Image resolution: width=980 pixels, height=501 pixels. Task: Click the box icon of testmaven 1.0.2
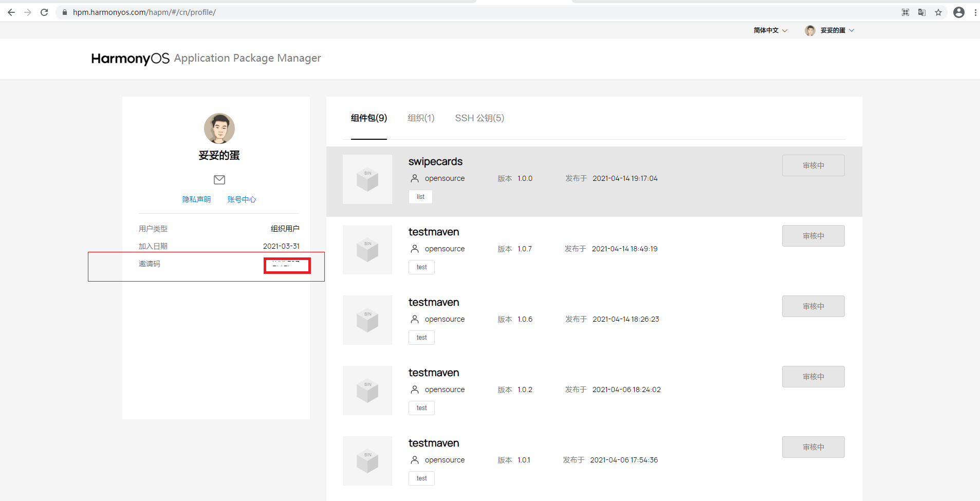tap(367, 391)
